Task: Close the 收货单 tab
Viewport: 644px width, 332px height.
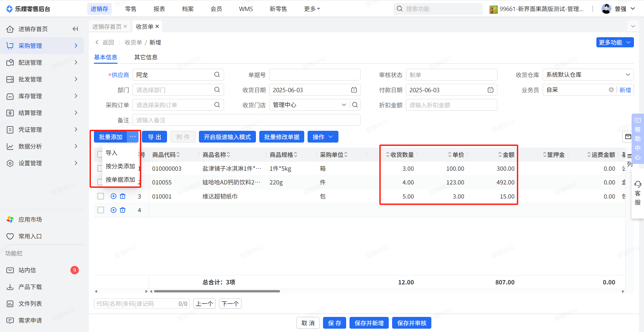Action: (157, 26)
